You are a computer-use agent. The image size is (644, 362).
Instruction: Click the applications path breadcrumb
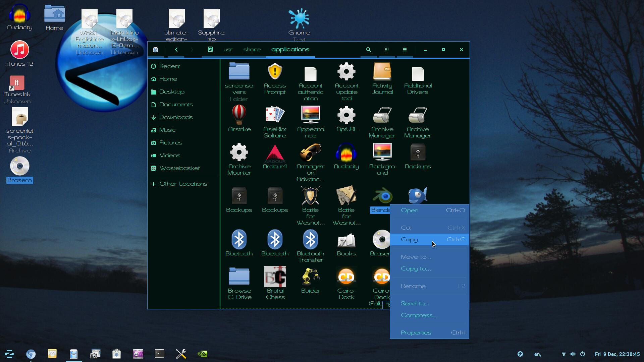point(290,50)
